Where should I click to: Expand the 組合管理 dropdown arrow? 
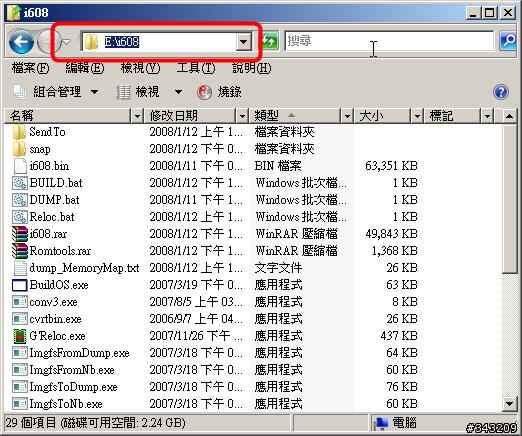(x=94, y=92)
